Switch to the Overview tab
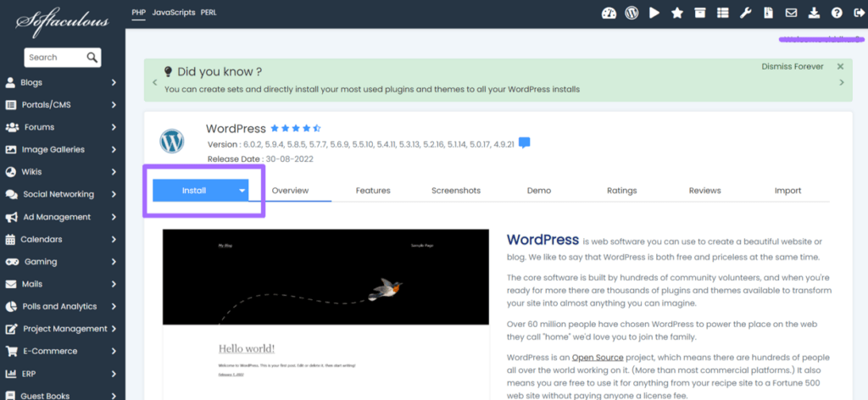 pyautogui.click(x=290, y=191)
